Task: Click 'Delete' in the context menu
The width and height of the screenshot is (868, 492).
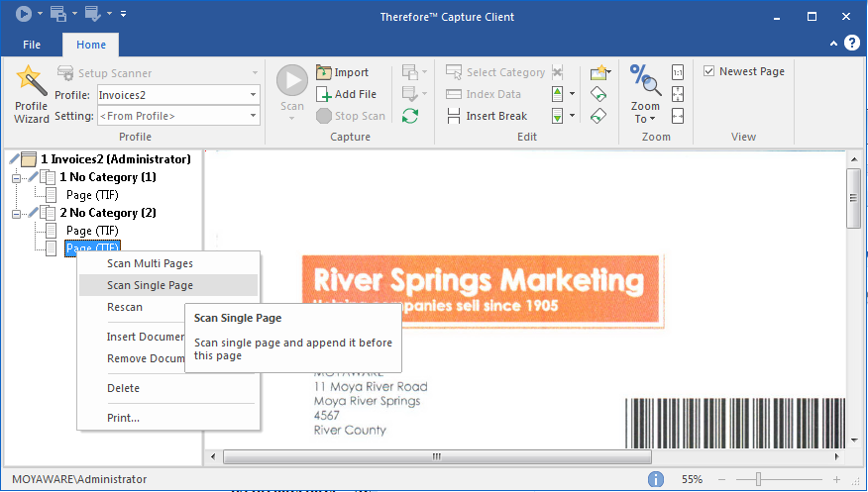Action: pyautogui.click(x=123, y=388)
